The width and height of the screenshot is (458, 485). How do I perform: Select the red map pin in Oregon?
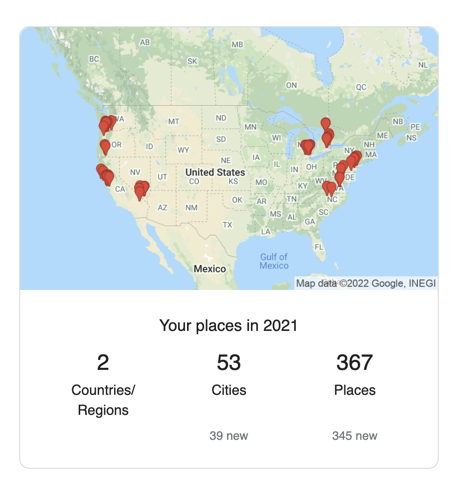[x=105, y=147]
